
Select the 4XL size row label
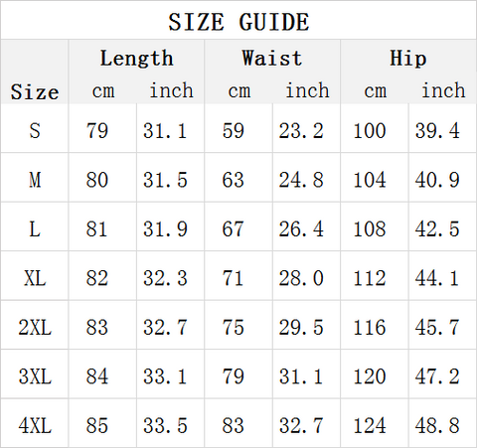tap(35, 425)
